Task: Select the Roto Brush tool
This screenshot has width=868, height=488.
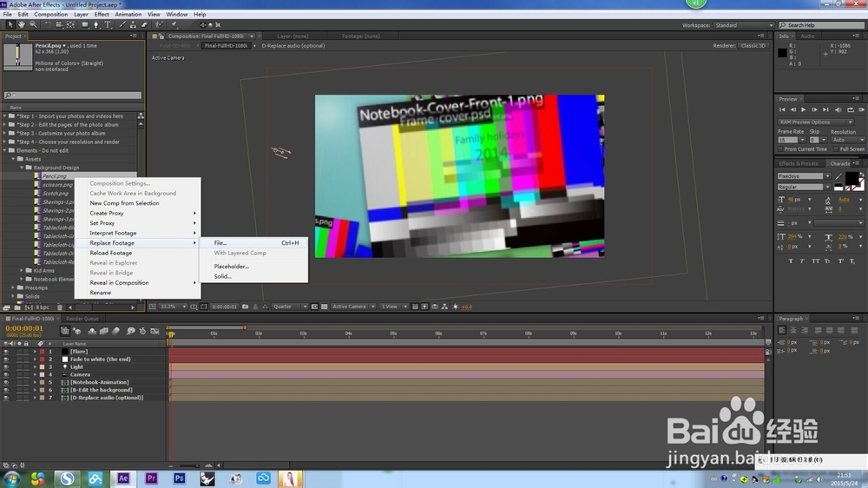Action: (160, 25)
